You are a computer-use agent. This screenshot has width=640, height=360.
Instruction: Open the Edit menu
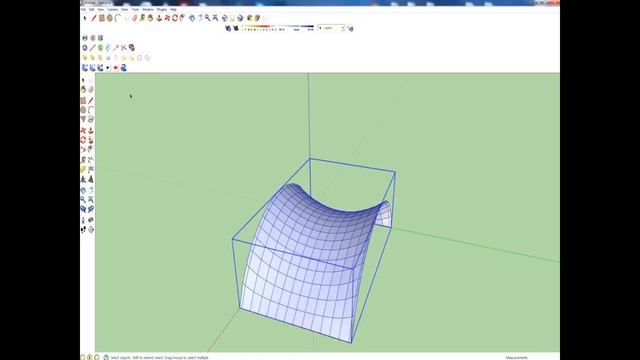[x=91, y=9]
